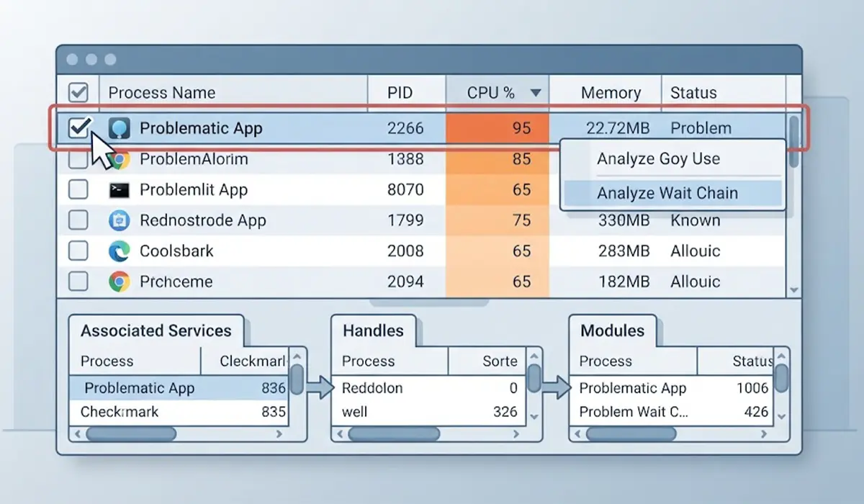Click the memory value 330MB
The image size is (864, 504).
pyautogui.click(x=624, y=220)
